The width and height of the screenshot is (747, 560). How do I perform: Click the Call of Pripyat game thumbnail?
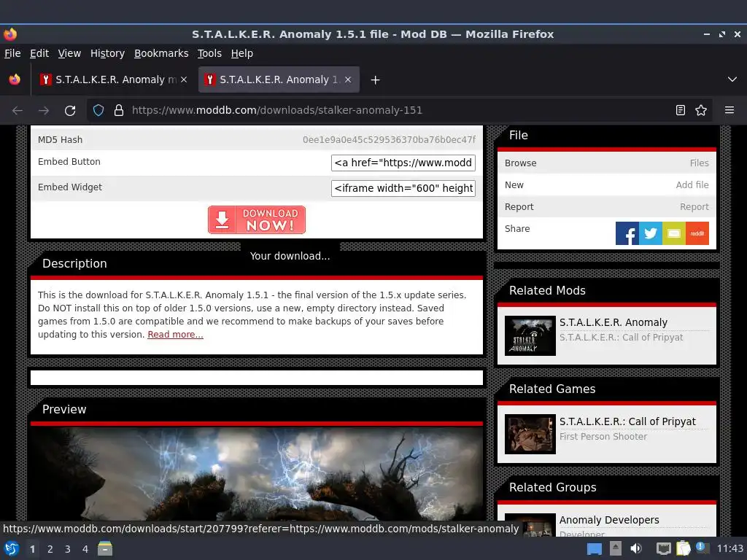tap(530, 434)
